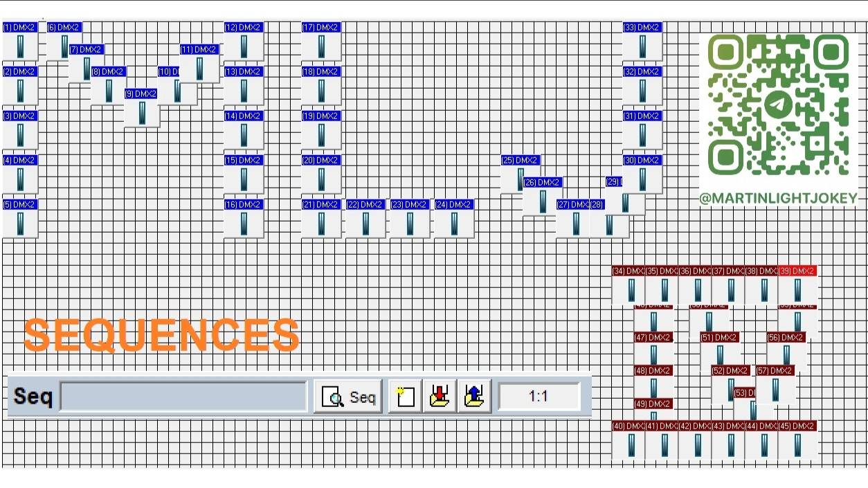
Task: Select highlighted fixture icon (39) DMX2
Action: tap(797, 285)
